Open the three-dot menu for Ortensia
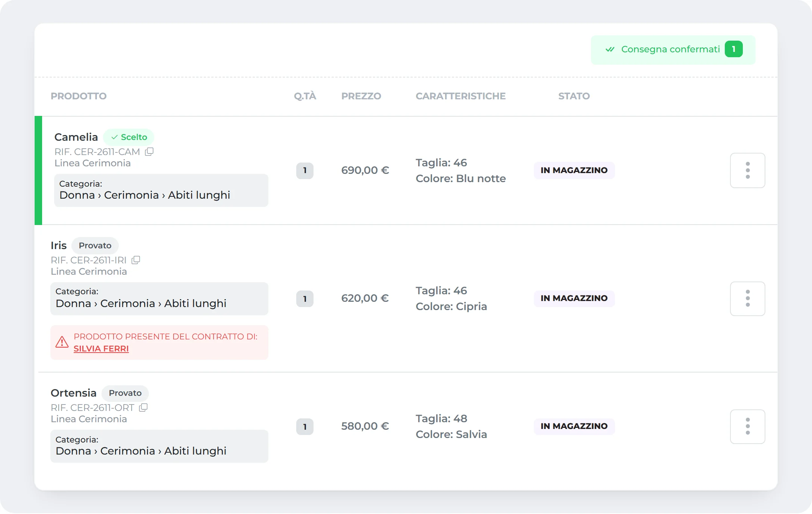 [x=747, y=426]
